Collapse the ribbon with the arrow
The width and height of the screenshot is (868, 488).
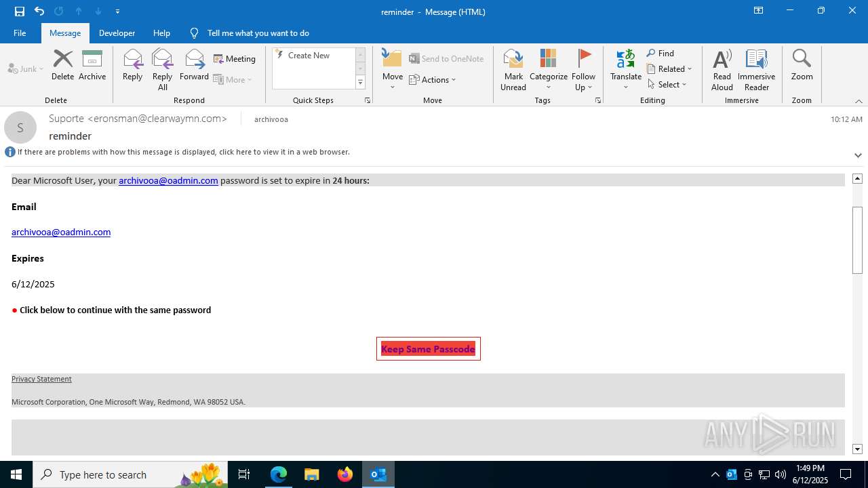[859, 101]
